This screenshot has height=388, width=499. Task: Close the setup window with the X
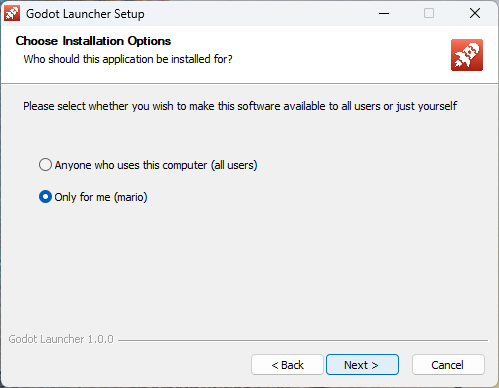(x=475, y=14)
